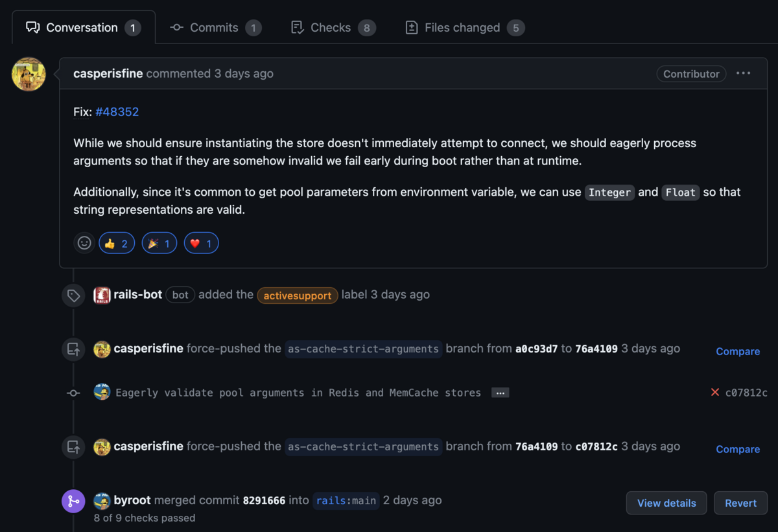The width and height of the screenshot is (778, 532).
Task: Open the Conversation tab
Action: point(84,27)
